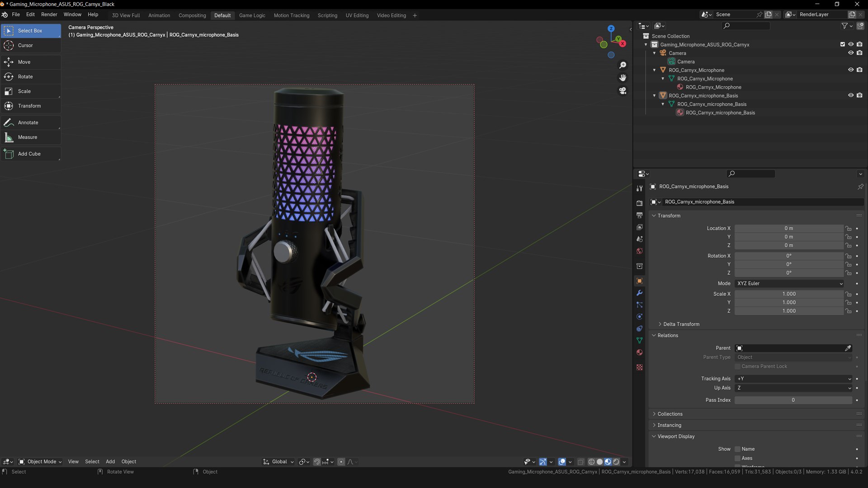
Task: Activate the Measure tool
Action: coord(31,137)
